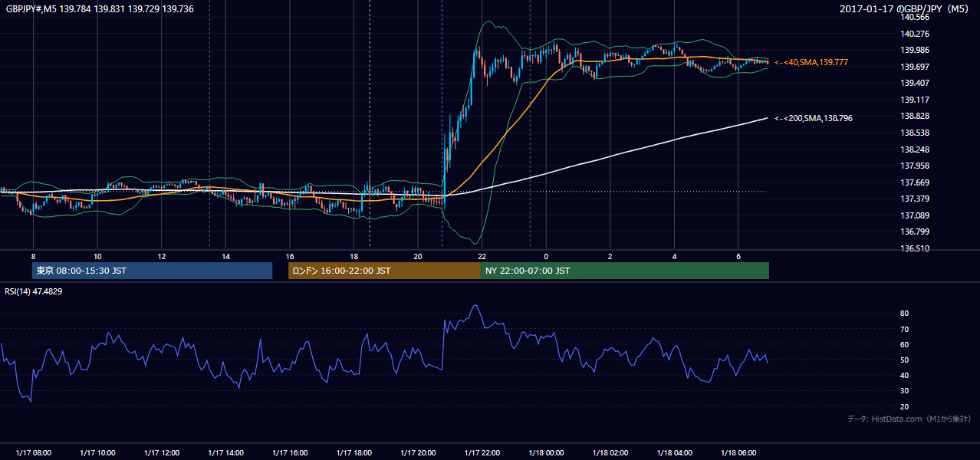Click the RSI axis level 30
The height and width of the screenshot is (460, 980).
pyautogui.click(x=905, y=391)
